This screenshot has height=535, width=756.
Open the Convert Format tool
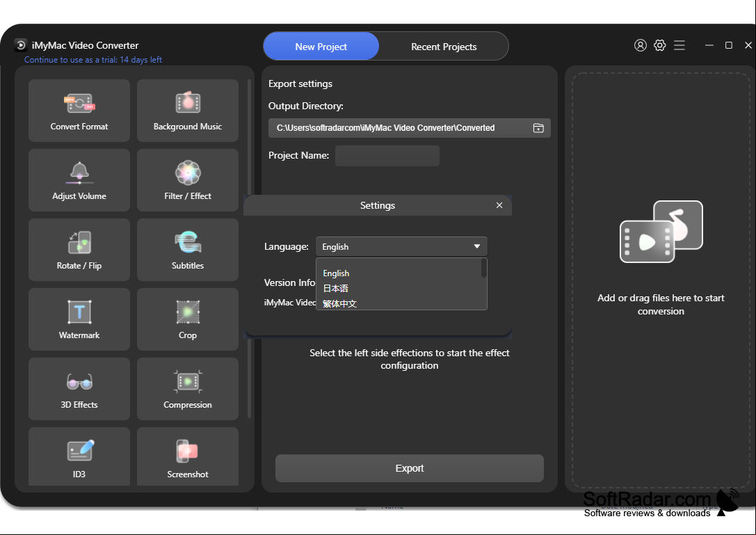click(x=79, y=111)
